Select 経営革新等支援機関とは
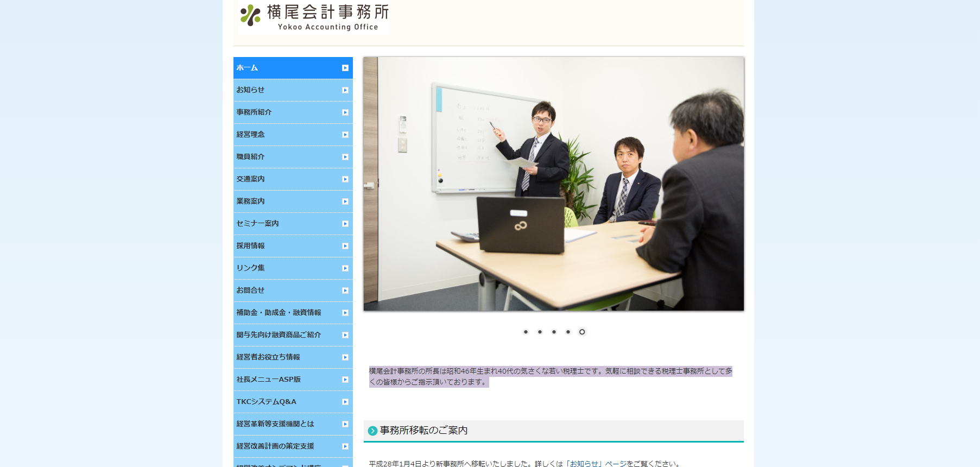The height and width of the screenshot is (467, 980). (293, 424)
